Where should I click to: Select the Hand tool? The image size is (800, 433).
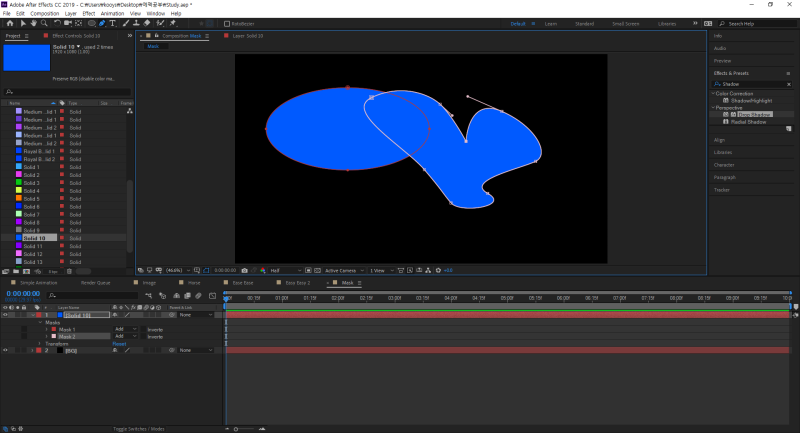pos(33,23)
